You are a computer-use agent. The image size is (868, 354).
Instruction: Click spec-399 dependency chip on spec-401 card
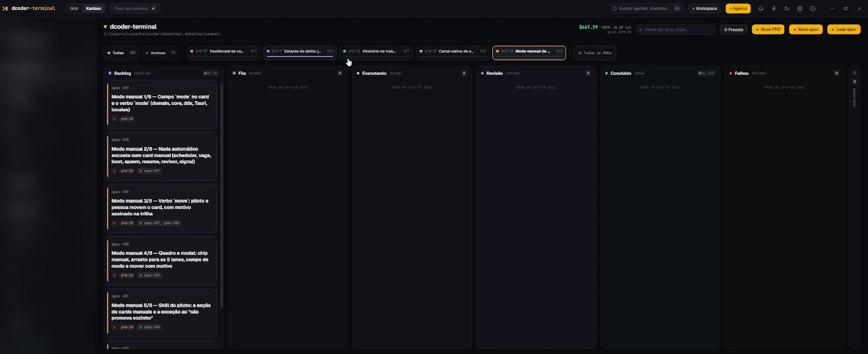point(150,327)
